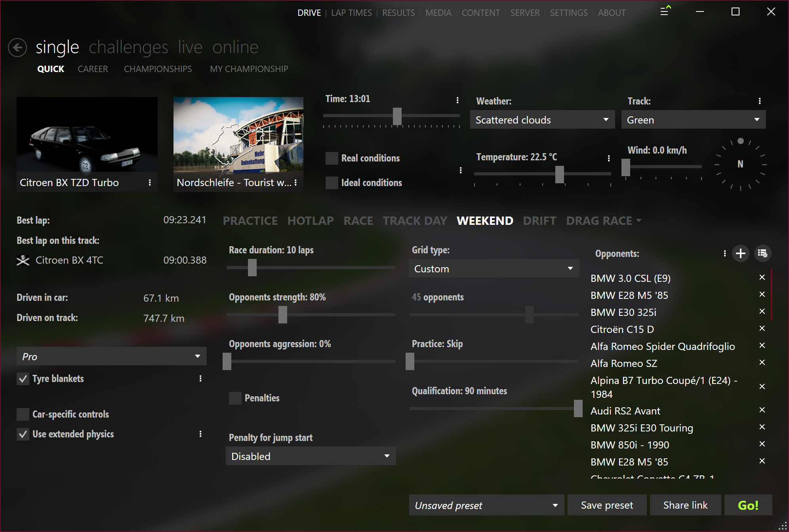This screenshot has height=532, width=789.
Task: Expand the DRAG RACE mode arrow
Action: [639, 220]
